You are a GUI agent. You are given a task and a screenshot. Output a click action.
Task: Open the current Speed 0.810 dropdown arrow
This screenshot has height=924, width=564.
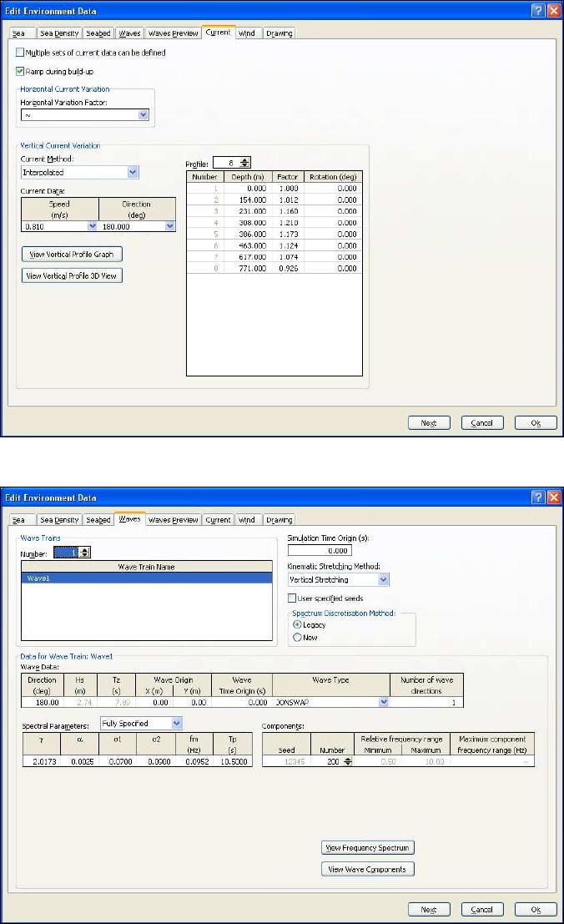pyautogui.click(x=92, y=225)
